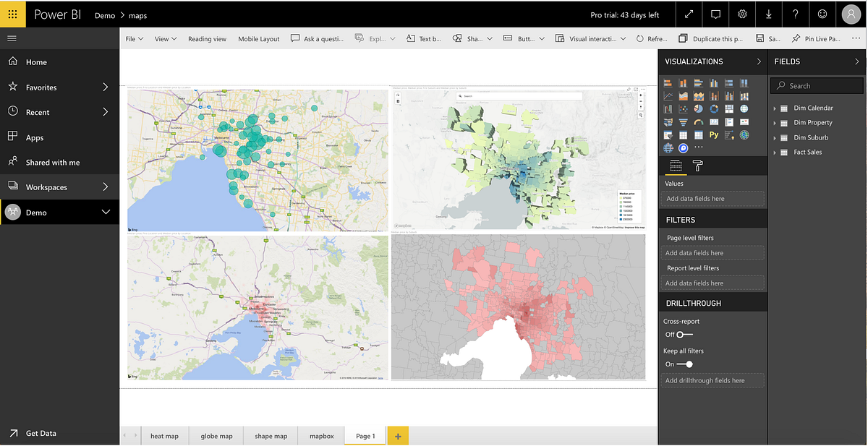Select the Python visual icon

714,134
